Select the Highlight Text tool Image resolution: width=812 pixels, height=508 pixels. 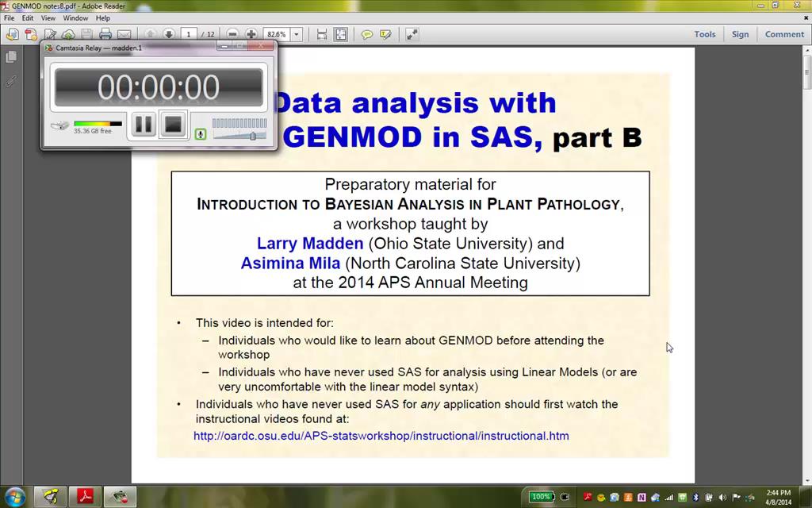[385, 33]
